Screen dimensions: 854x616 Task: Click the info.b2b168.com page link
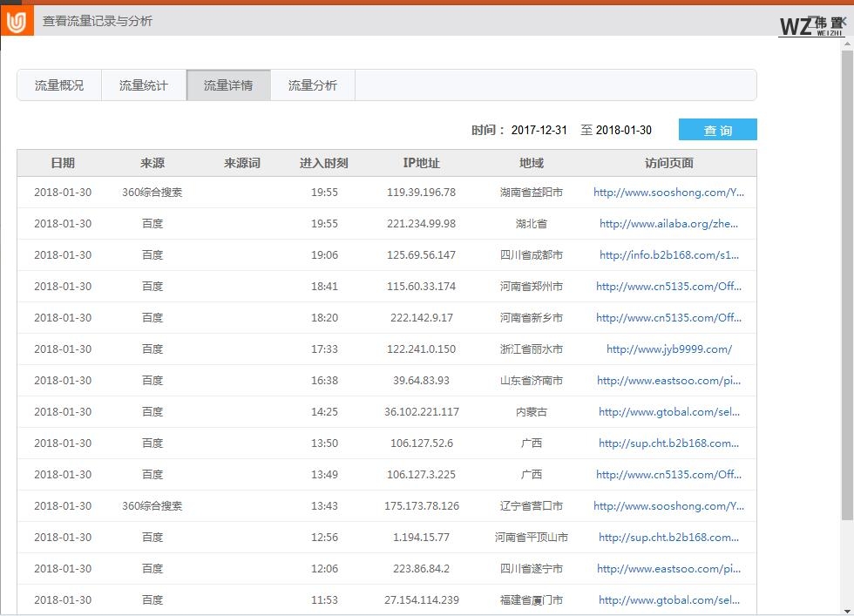pyautogui.click(x=668, y=255)
